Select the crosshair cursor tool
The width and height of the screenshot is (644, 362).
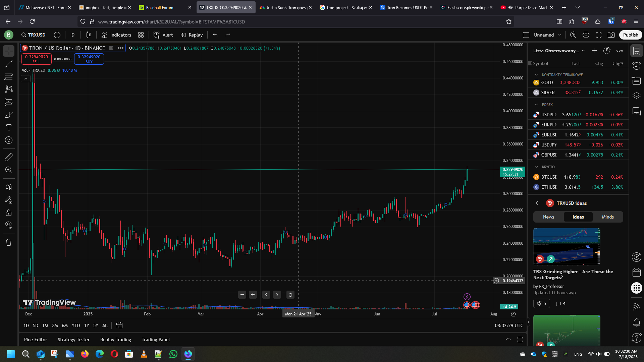9,51
